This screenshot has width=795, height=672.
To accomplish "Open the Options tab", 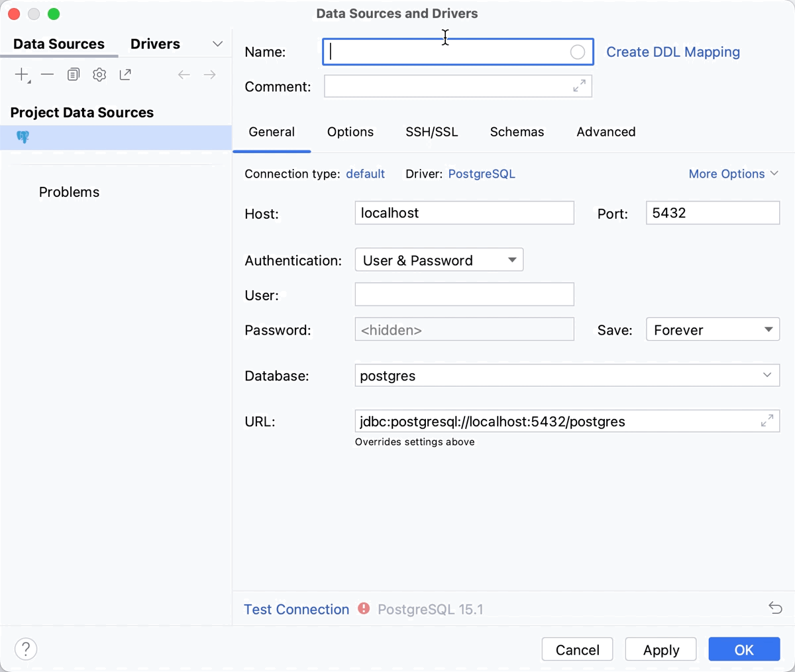I will pyautogui.click(x=350, y=132).
